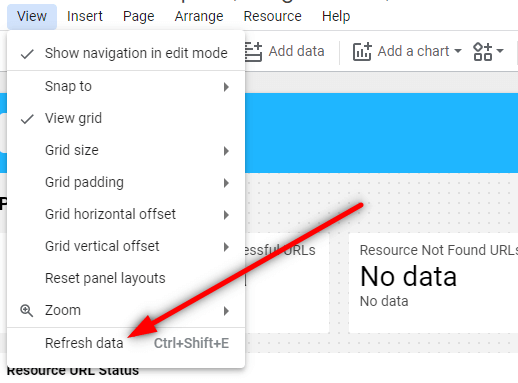Image resolution: width=518 pixels, height=383 pixels.
Task: Open the Page menu
Action: [139, 16]
